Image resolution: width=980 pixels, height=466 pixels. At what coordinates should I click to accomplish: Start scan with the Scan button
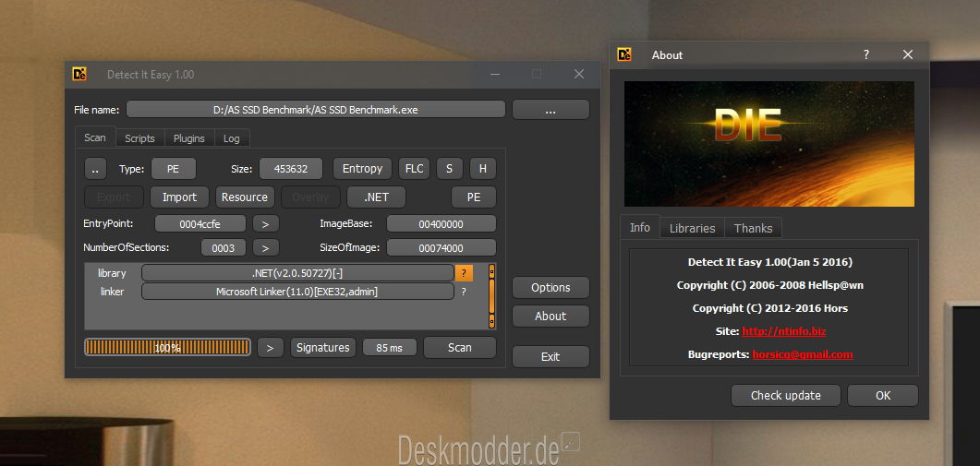point(460,347)
